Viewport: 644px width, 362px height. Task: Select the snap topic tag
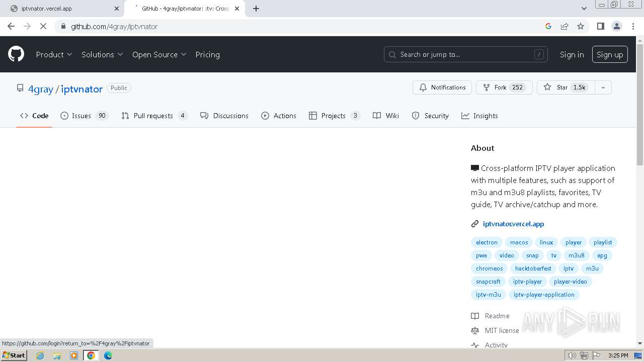click(x=532, y=255)
